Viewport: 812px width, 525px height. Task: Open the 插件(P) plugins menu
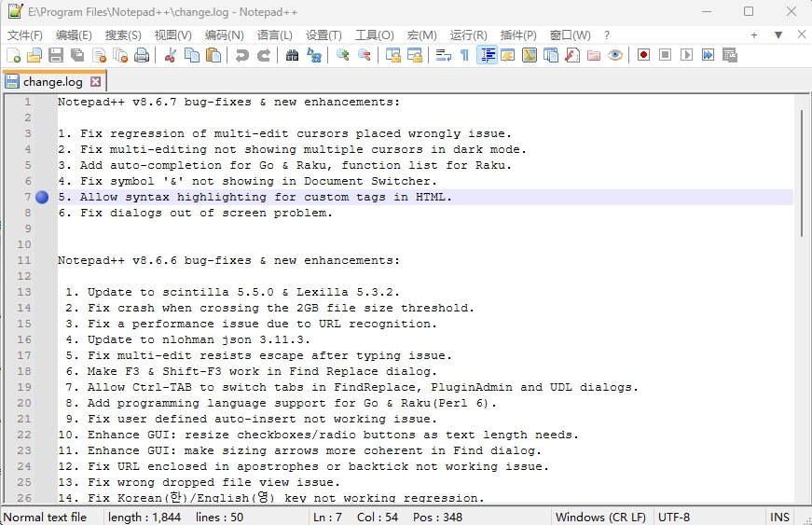click(x=518, y=35)
